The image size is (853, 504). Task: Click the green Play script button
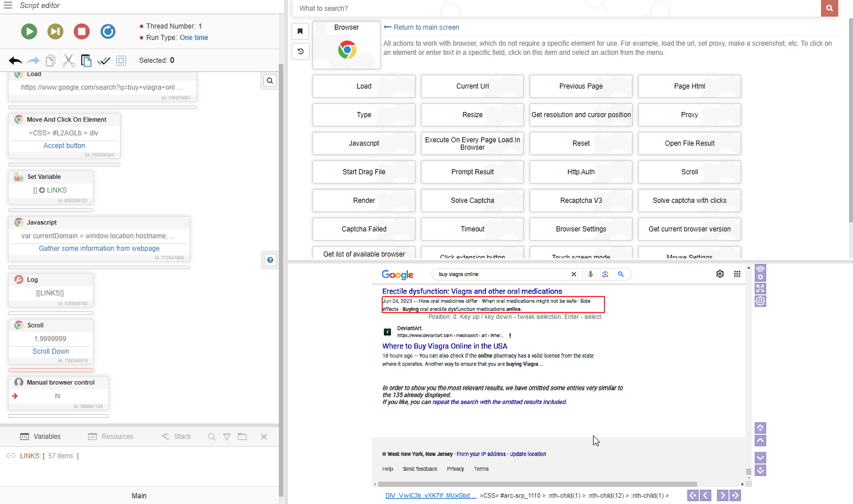(x=29, y=31)
